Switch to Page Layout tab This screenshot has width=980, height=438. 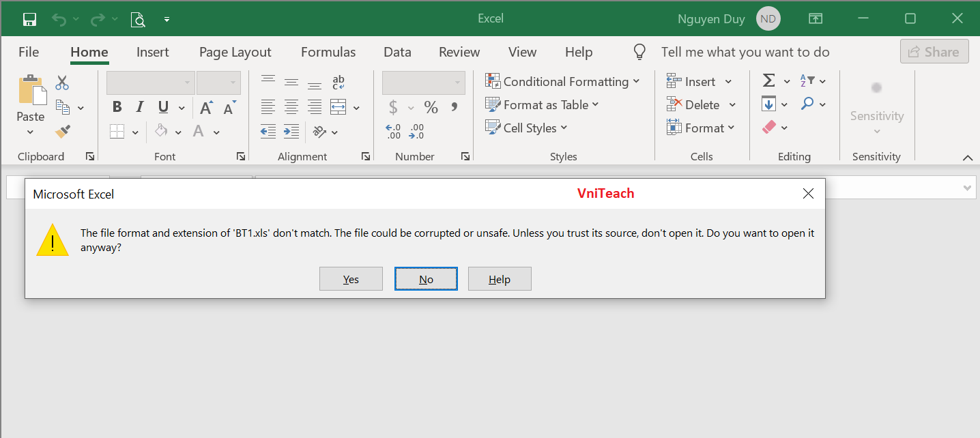(235, 52)
